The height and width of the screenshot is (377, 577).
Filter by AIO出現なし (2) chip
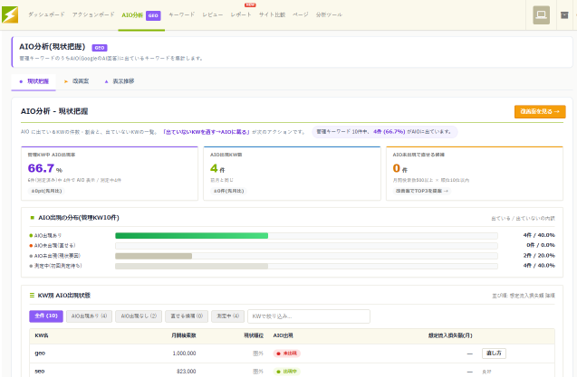(x=139, y=316)
